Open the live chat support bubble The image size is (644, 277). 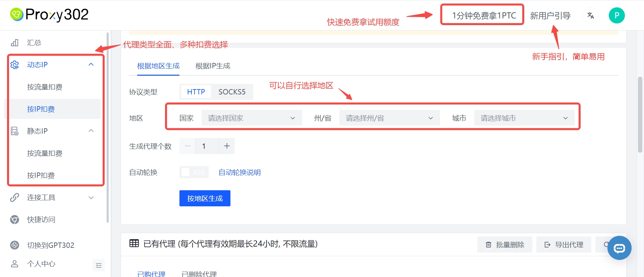pos(619,248)
